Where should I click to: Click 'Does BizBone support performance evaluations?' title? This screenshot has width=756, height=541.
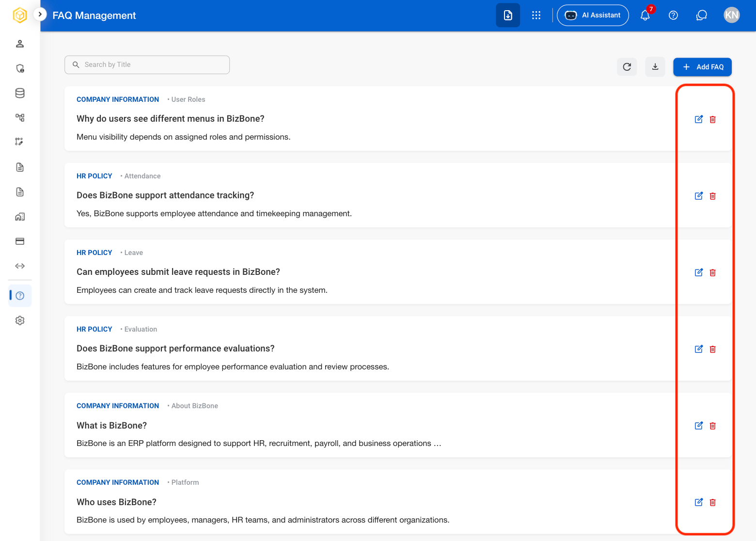pos(175,349)
